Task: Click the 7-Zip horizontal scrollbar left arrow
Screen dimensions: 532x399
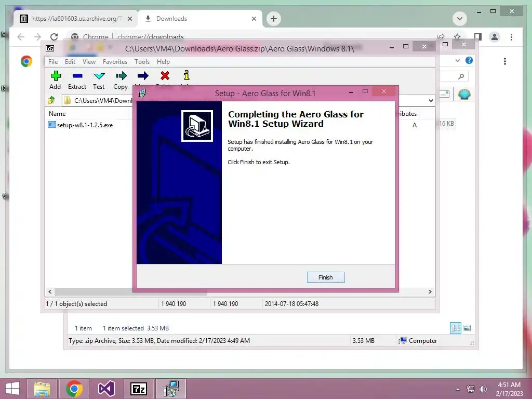Action: (50, 292)
